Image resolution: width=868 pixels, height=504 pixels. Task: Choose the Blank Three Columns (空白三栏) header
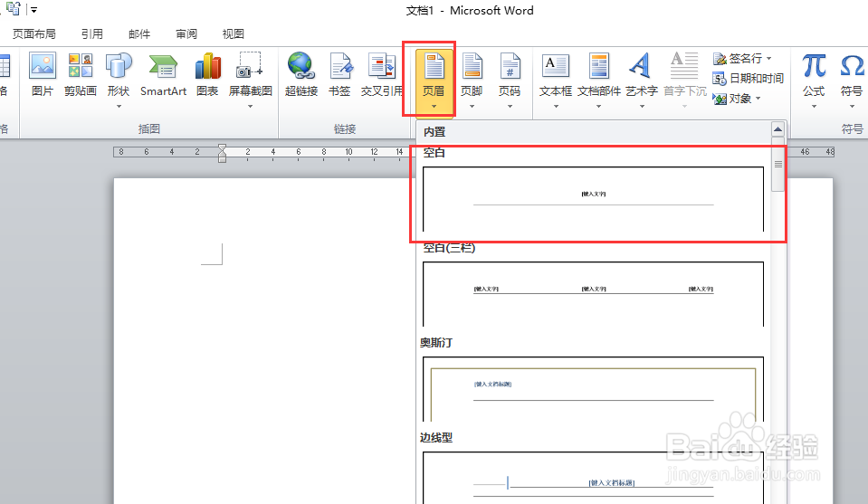(x=593, y=294)
